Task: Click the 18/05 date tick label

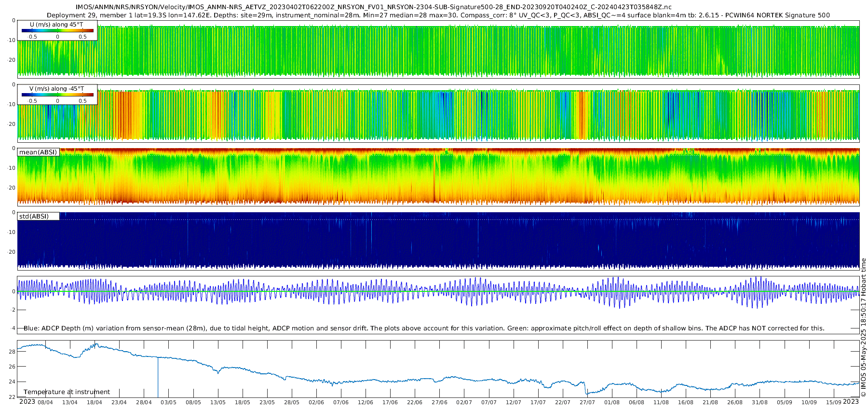Action: click(243, 402)
